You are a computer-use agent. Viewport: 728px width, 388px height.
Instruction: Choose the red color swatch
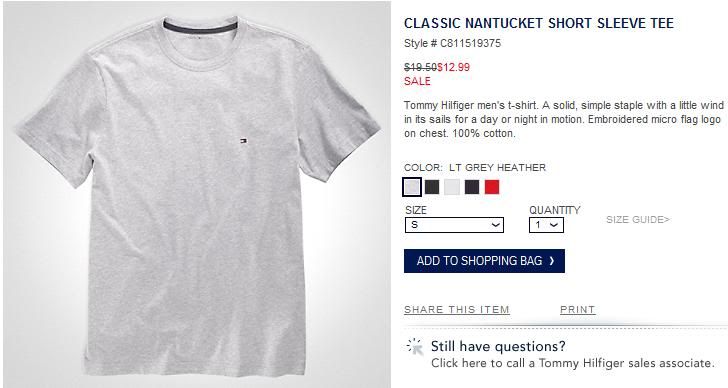point(492,187)
